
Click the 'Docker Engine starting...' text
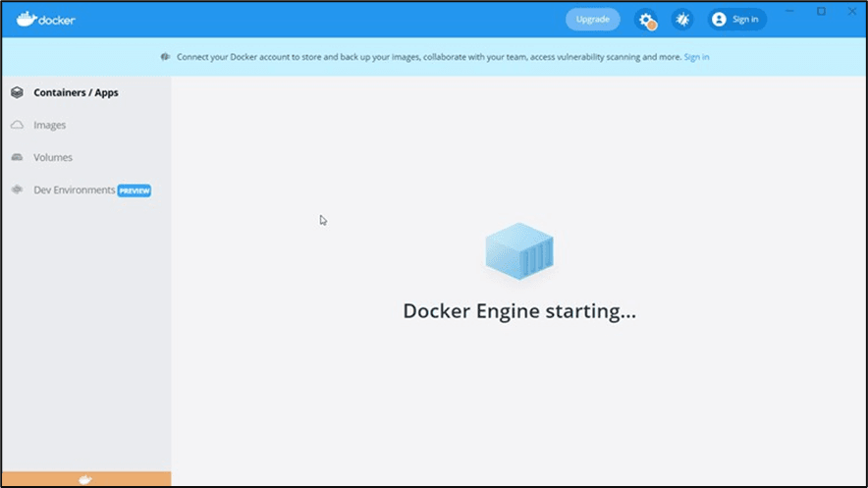click(x=519, y=311)
